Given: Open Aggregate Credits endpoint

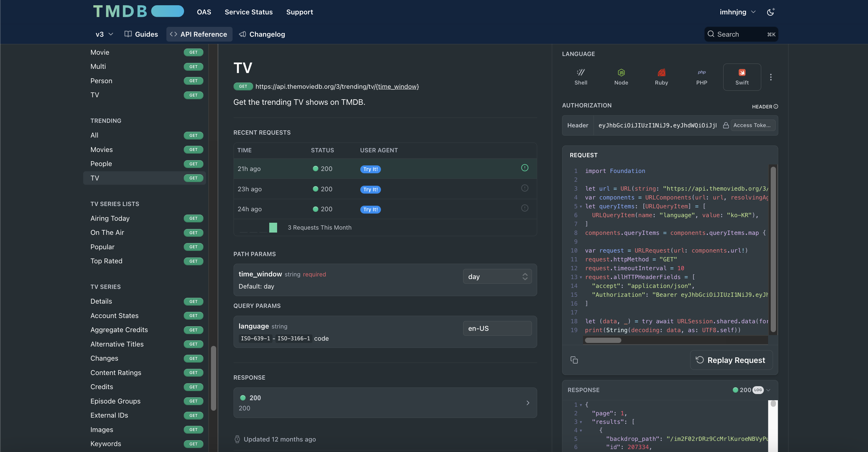Looking at the screenshot, I should [144, 330].
